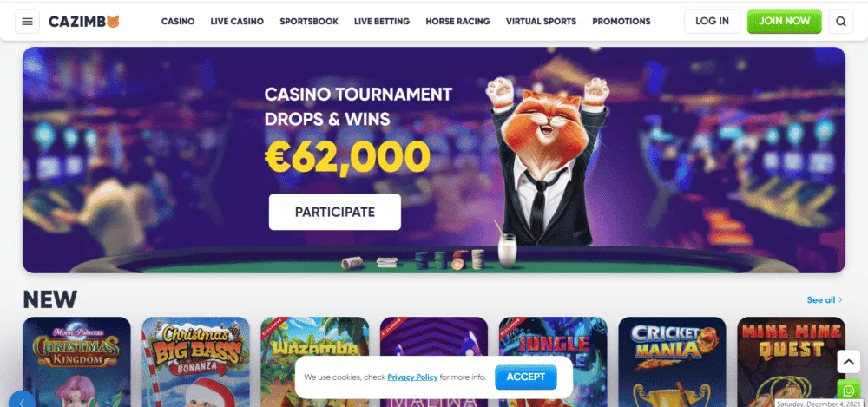This screenshot has height=407, width=868.
Task: Open the hamburger menu icon
Action: (27, 22)
